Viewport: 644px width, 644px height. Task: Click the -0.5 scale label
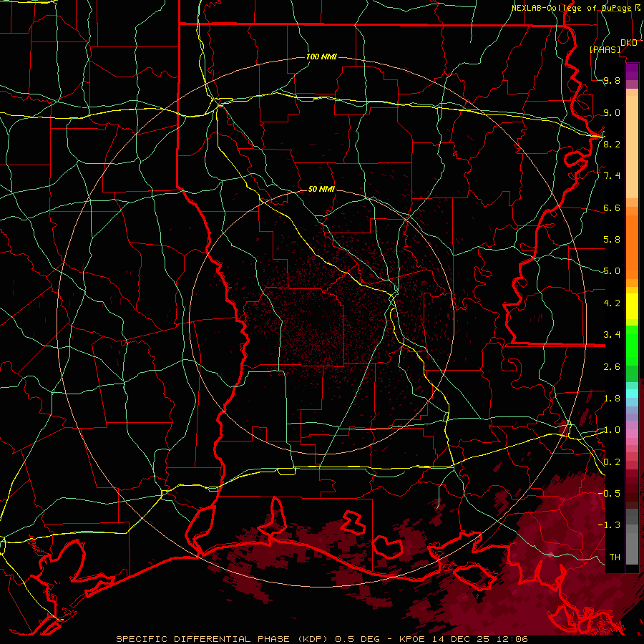(609, 493)
